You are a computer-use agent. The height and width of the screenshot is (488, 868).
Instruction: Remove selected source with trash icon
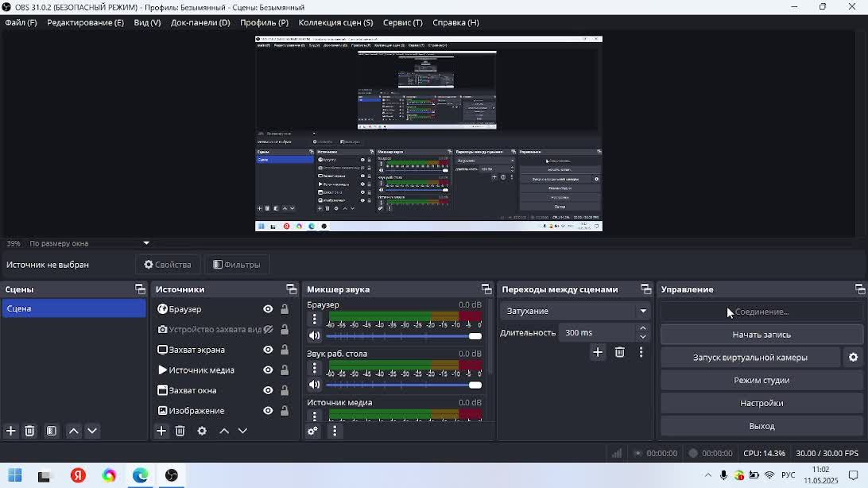[180, 431]
